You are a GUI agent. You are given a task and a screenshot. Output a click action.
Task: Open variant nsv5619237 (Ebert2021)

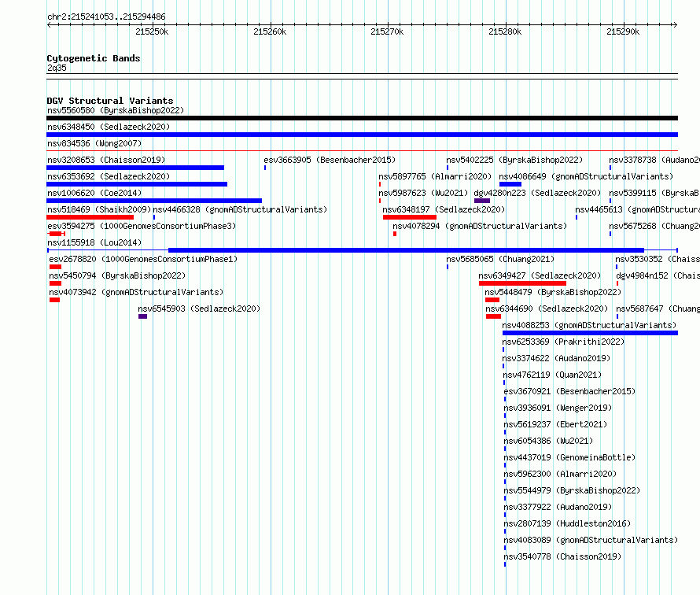[x=556, y=424]
